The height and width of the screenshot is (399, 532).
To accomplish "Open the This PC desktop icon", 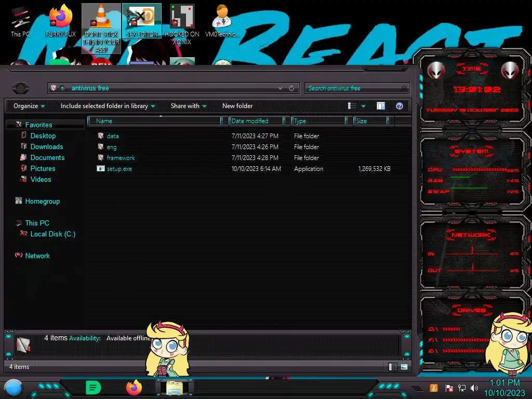I will point(20,22).
